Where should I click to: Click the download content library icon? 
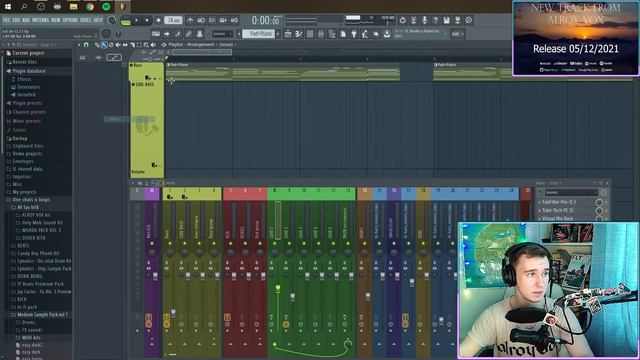387,34
